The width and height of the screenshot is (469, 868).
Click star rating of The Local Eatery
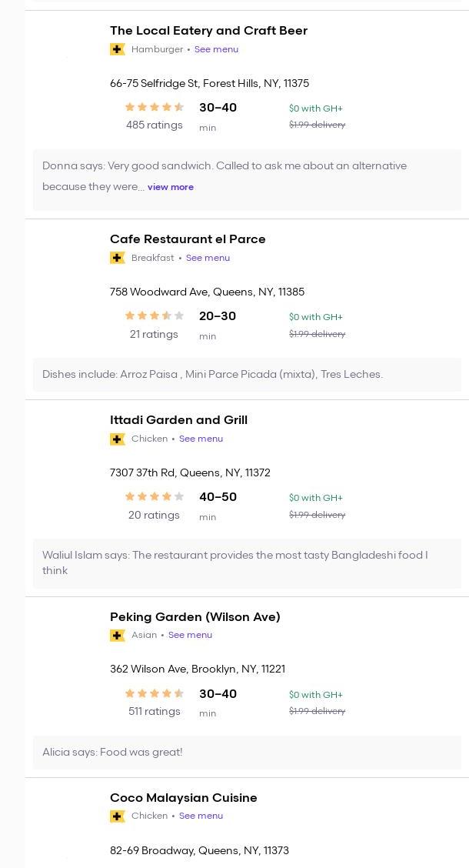coord(155,108)
